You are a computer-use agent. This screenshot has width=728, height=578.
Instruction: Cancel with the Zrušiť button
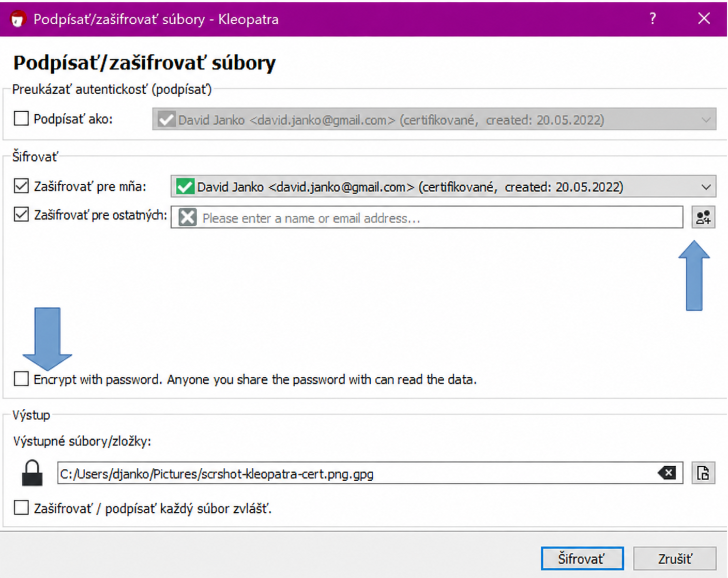click(675, 559)
